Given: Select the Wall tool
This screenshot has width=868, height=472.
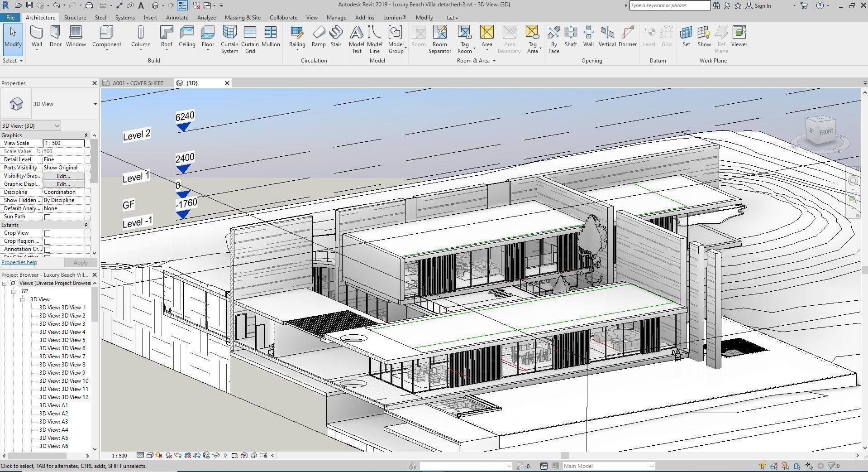Looking at the screenshot, I should click(37, 37).
